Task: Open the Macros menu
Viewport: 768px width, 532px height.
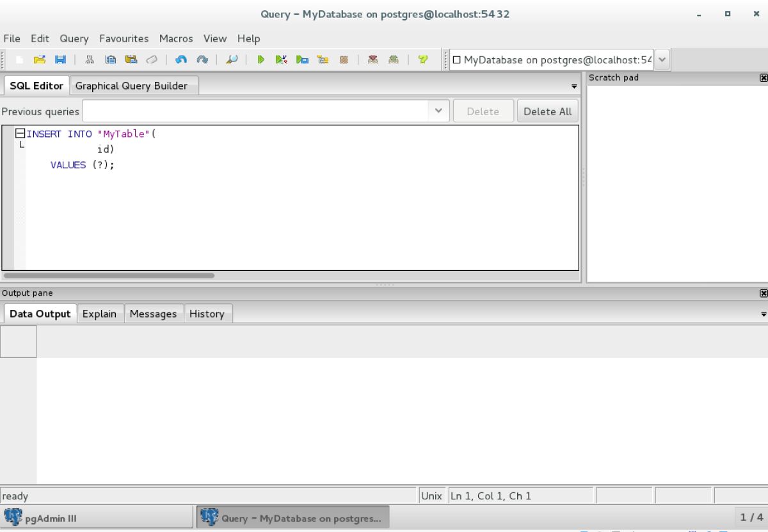Action: pyautogui.click(x=176, y=38)
